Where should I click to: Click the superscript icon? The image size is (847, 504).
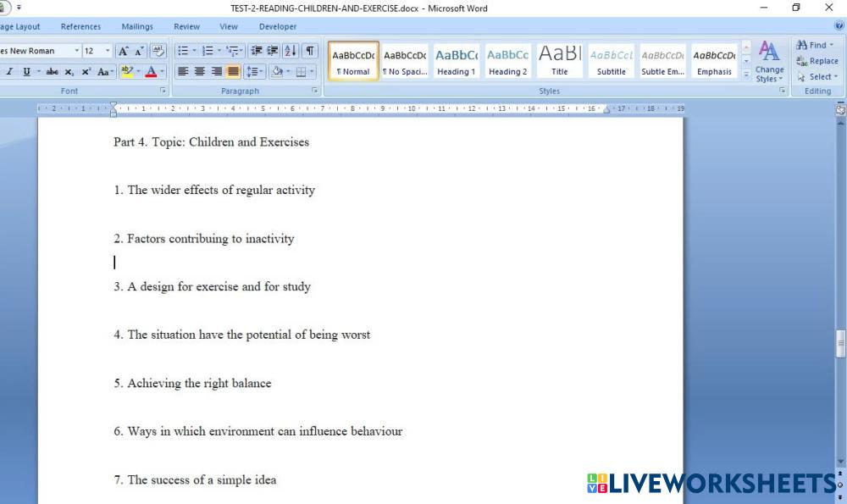[x=86, y=72]
